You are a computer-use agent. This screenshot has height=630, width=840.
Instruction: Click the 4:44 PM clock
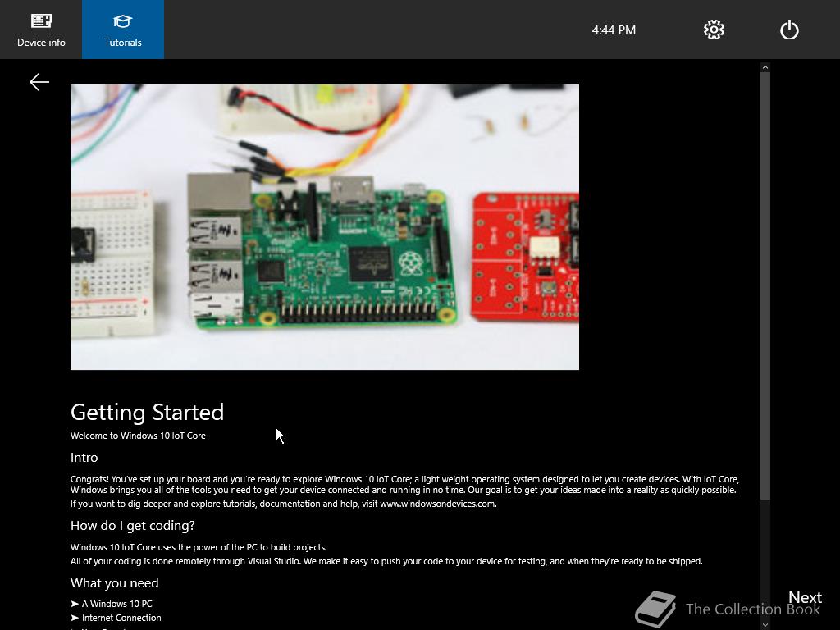pyautogui.click(x=614, y=30)
